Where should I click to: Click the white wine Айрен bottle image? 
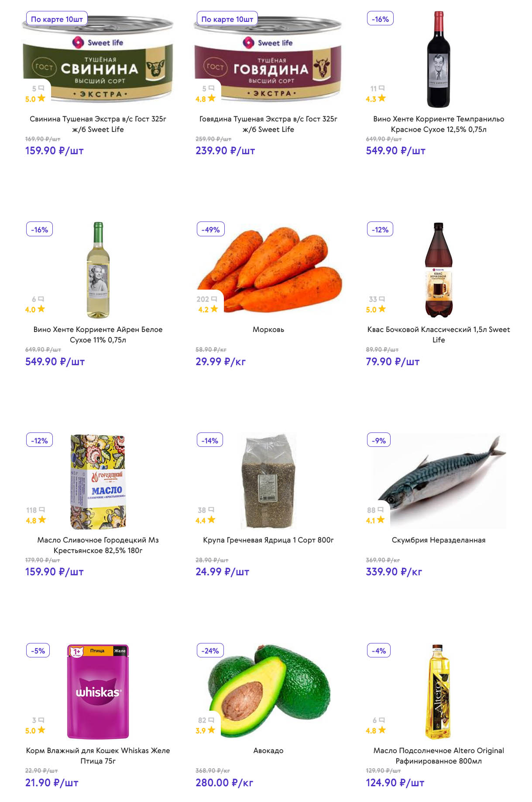(x=98, y=270)
